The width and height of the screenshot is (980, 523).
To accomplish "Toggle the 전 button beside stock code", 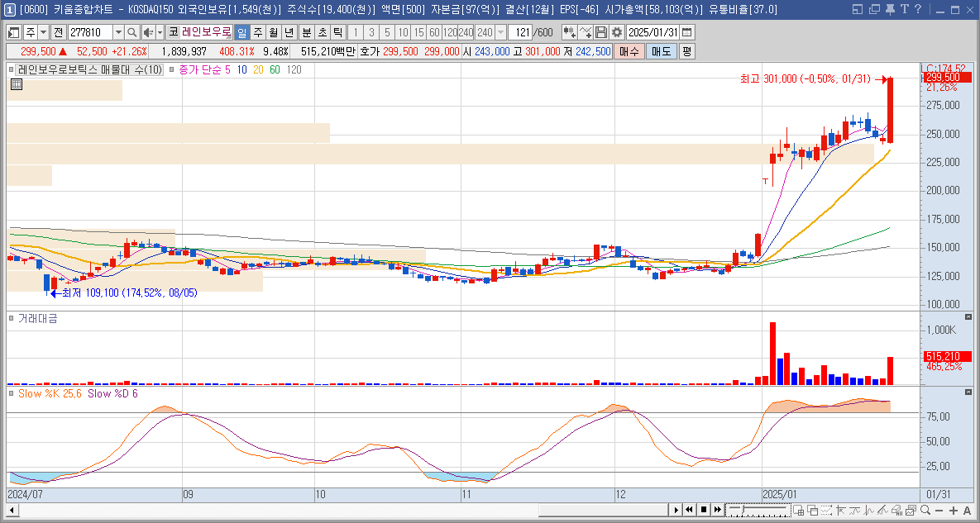I will [x=58, y=32].
